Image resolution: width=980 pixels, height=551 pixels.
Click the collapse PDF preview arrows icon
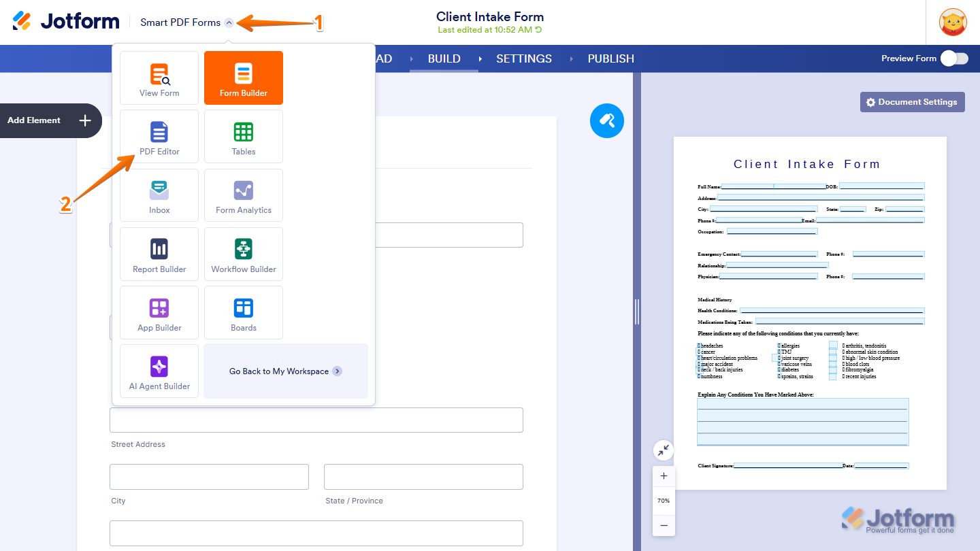click(x=664, y=450)
